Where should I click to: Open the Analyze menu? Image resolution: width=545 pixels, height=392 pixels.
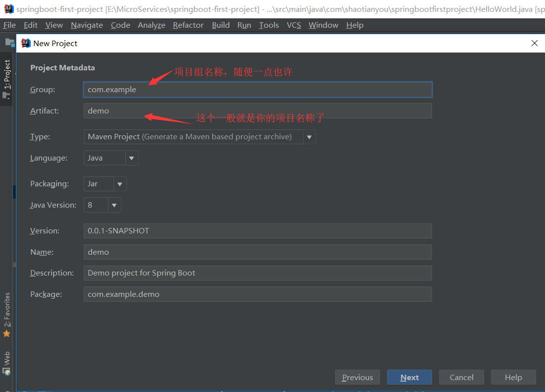[x=152, y=25]
